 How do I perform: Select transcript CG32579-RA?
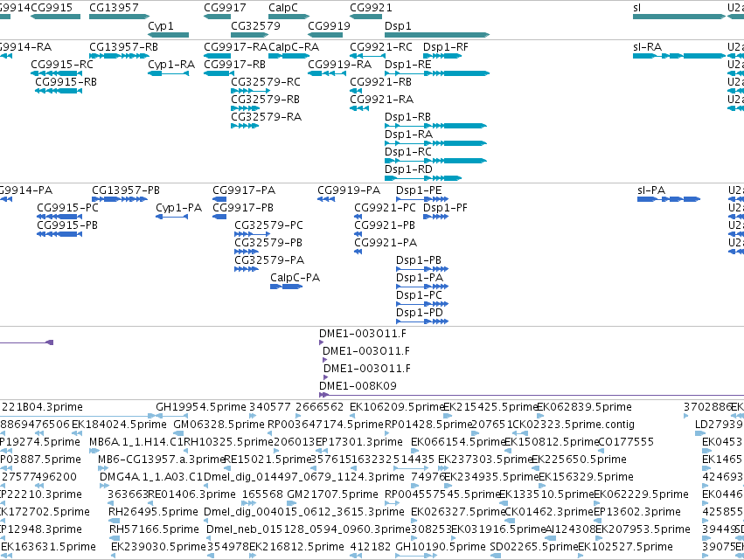tap(245, 126)
